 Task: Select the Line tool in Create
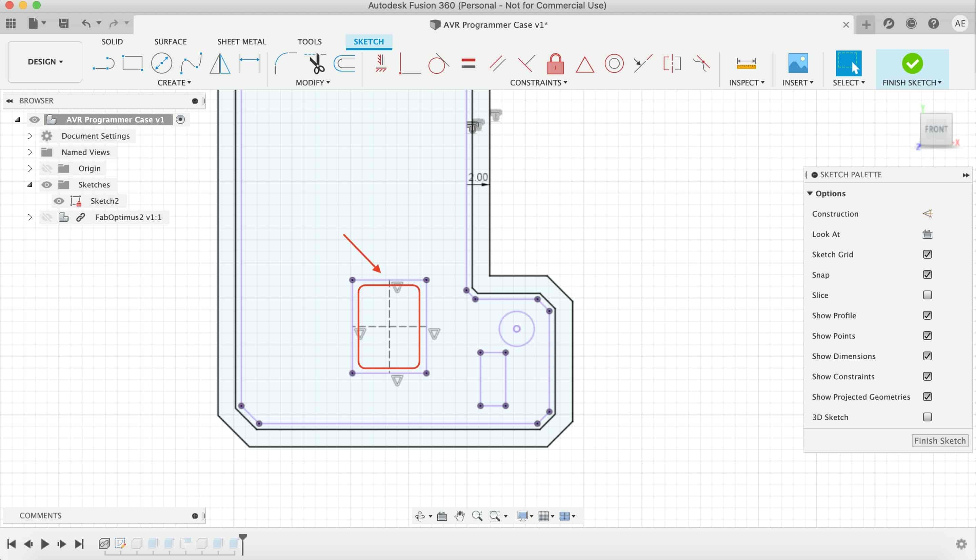[103, 63]
